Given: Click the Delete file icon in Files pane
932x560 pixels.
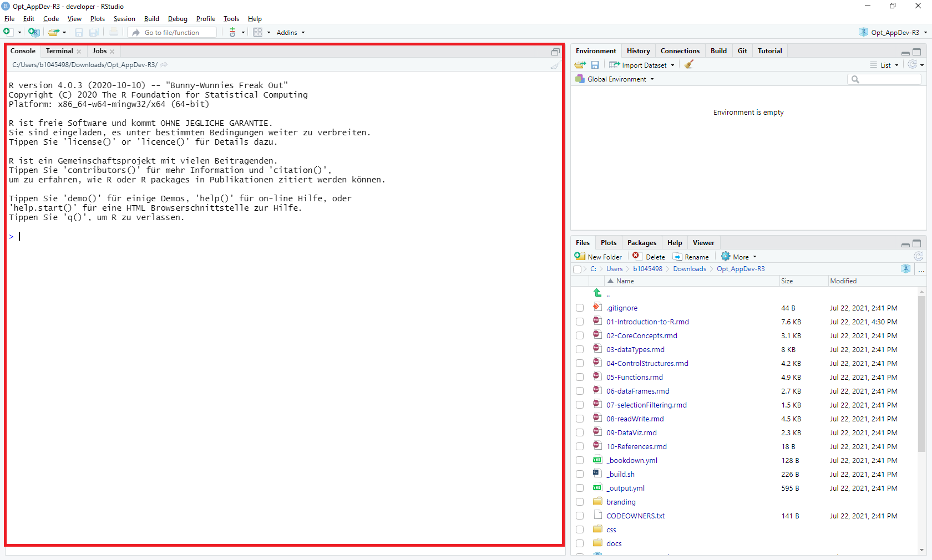Looking at the screenshot, I should (636, 256).
